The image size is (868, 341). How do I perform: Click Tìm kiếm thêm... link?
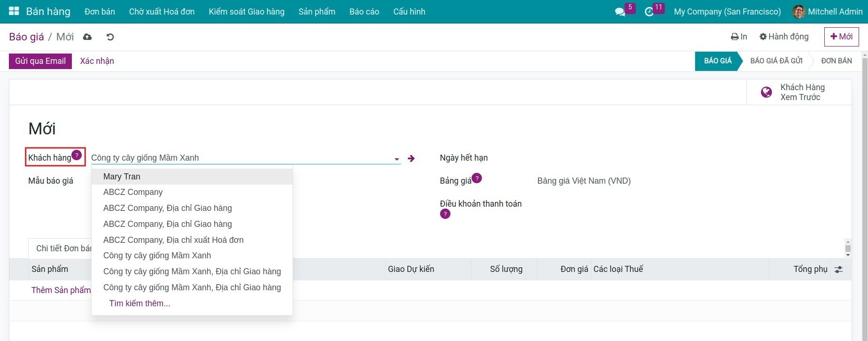(x=139, y=303)
